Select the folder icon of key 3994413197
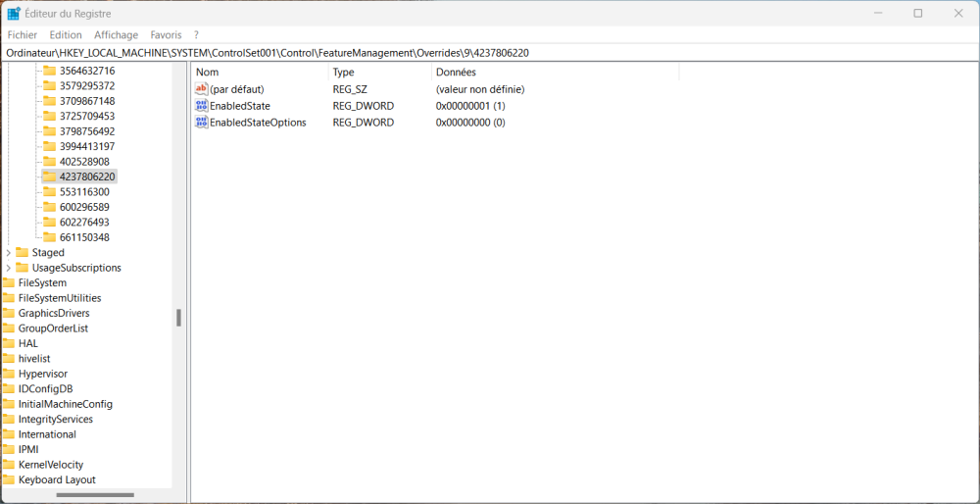Screen dimensions: 980x504 49,146
